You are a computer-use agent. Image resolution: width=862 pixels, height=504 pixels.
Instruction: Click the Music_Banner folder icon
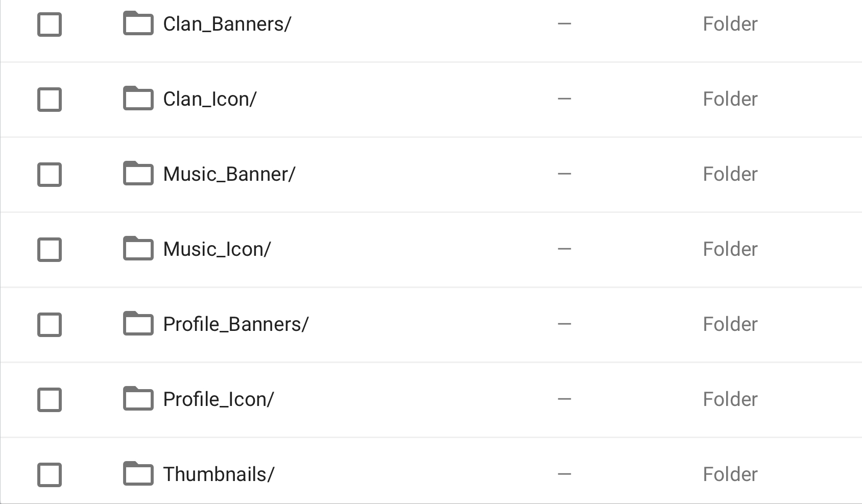[138, 174]
